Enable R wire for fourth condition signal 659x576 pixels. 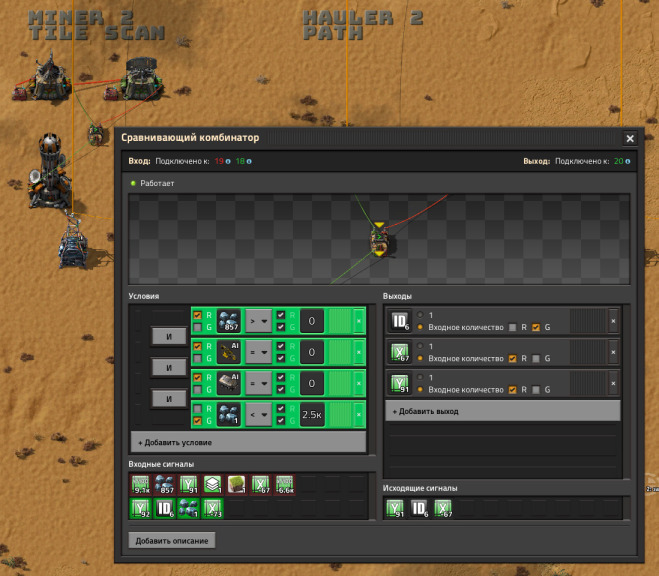pos(198,408)
